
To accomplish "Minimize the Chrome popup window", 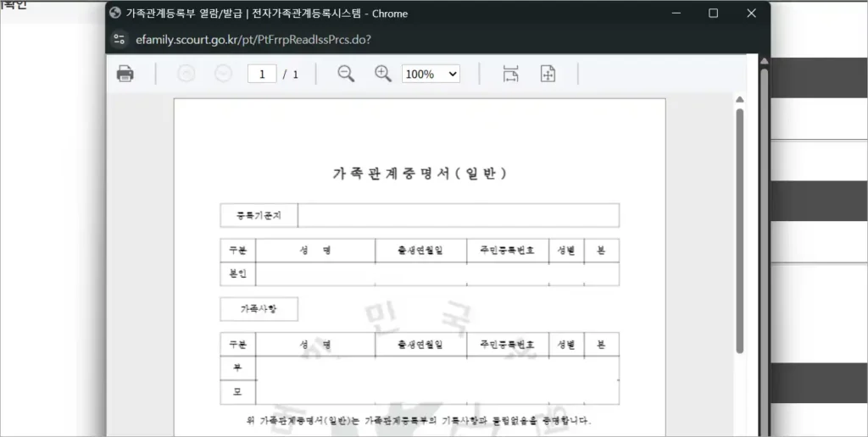I will point(676,13).
